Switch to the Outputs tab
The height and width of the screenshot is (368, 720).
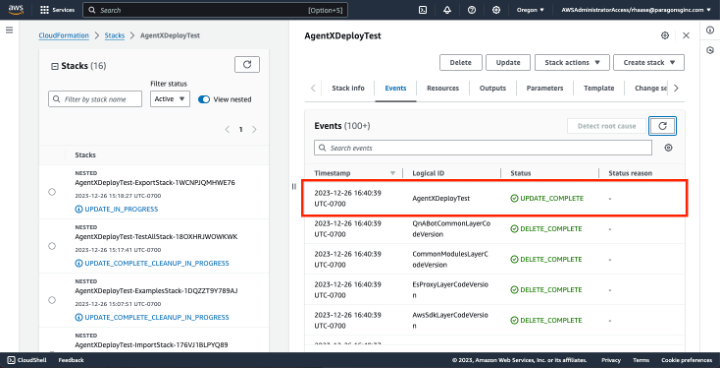[493, 88]
